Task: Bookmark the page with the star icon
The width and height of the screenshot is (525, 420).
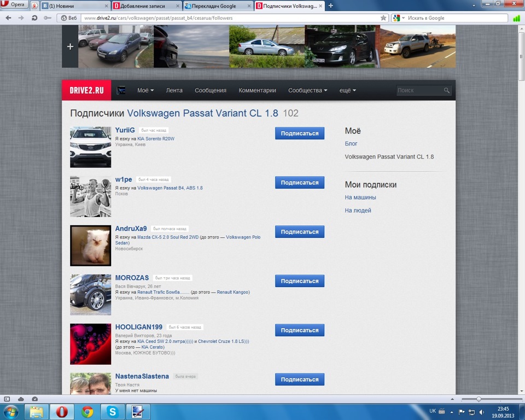Action: [383, 17]
